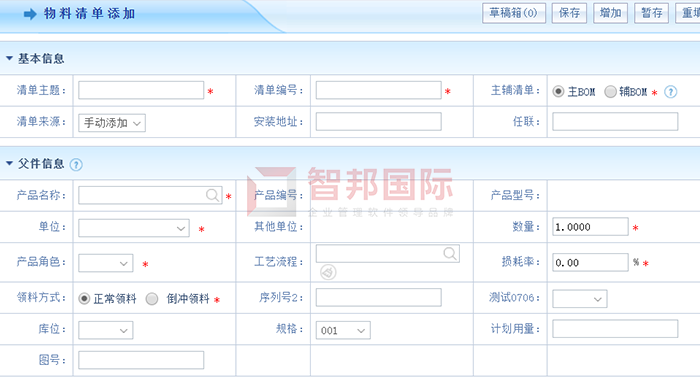Click the search magnifier in 工艺流程 field
This screenshot has height=380, width=700.
click(450, 254)
